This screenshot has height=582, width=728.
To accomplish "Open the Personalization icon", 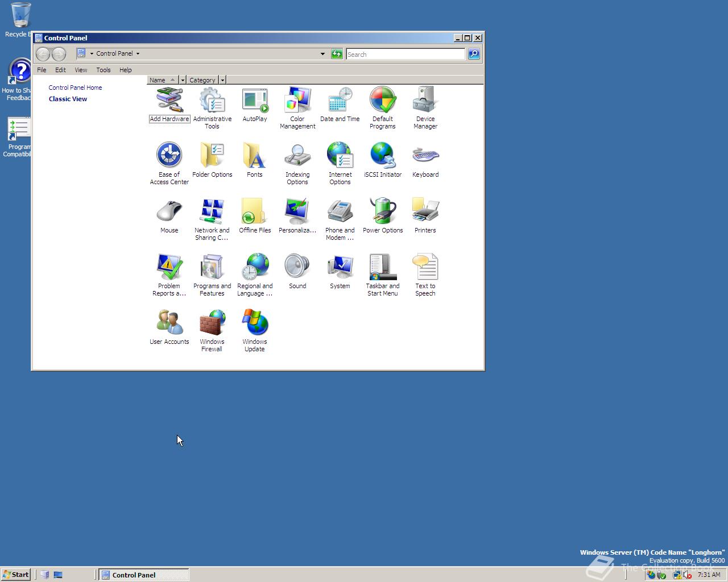I will click(x=297, y=216).
